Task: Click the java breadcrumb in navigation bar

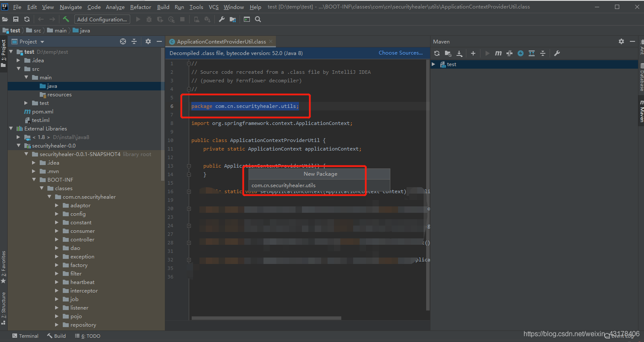Action: [82, 30]
